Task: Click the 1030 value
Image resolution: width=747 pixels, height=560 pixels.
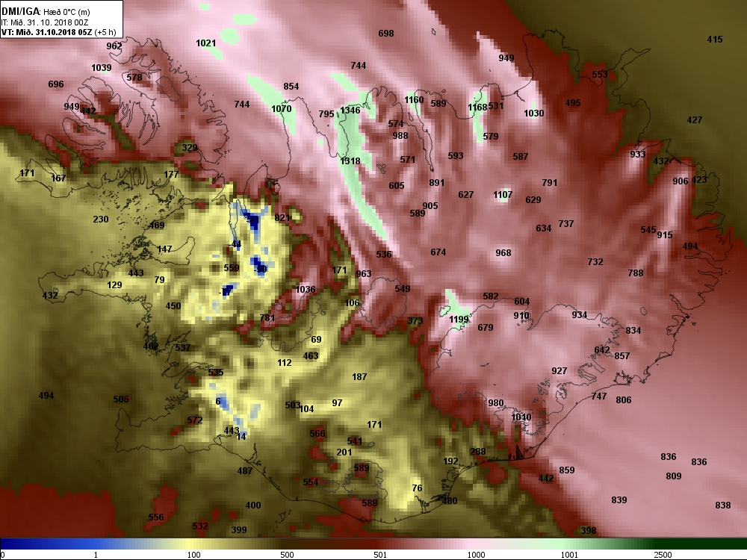Action: [x=533, y=113]
